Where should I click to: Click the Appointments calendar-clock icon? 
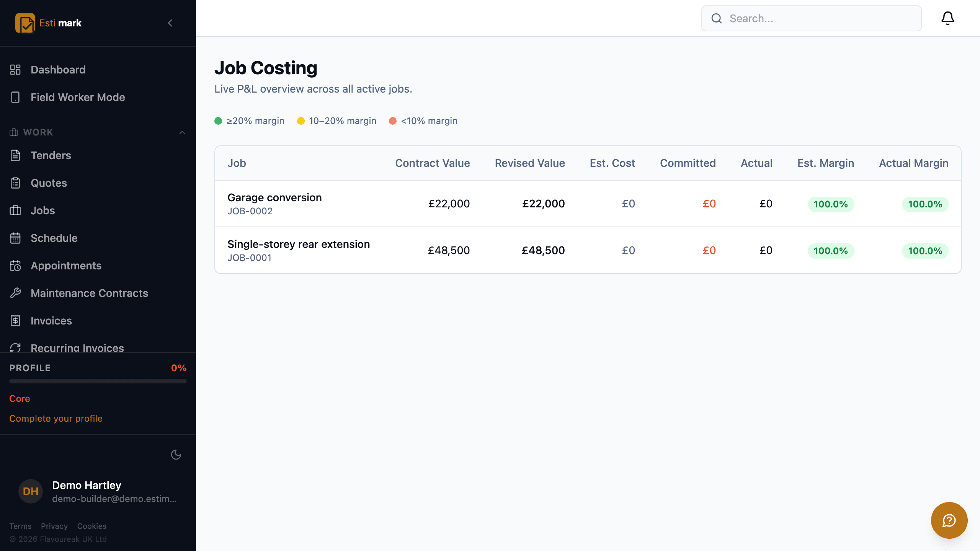15,266
